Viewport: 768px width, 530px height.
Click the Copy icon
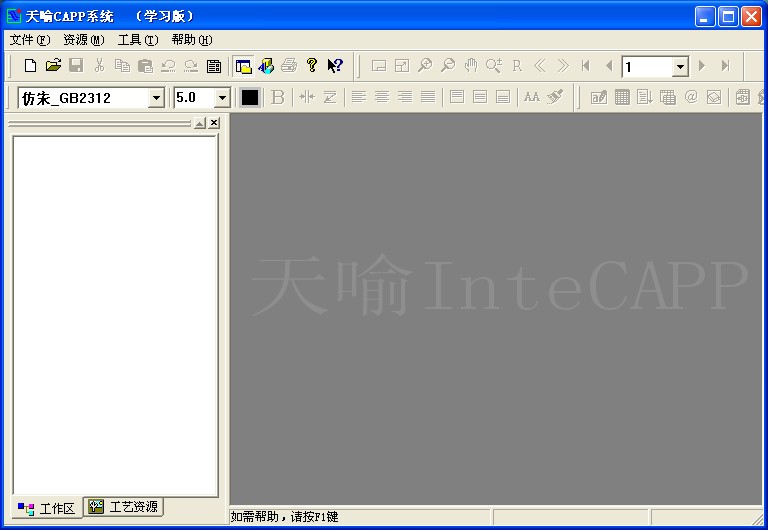point(122,66)
